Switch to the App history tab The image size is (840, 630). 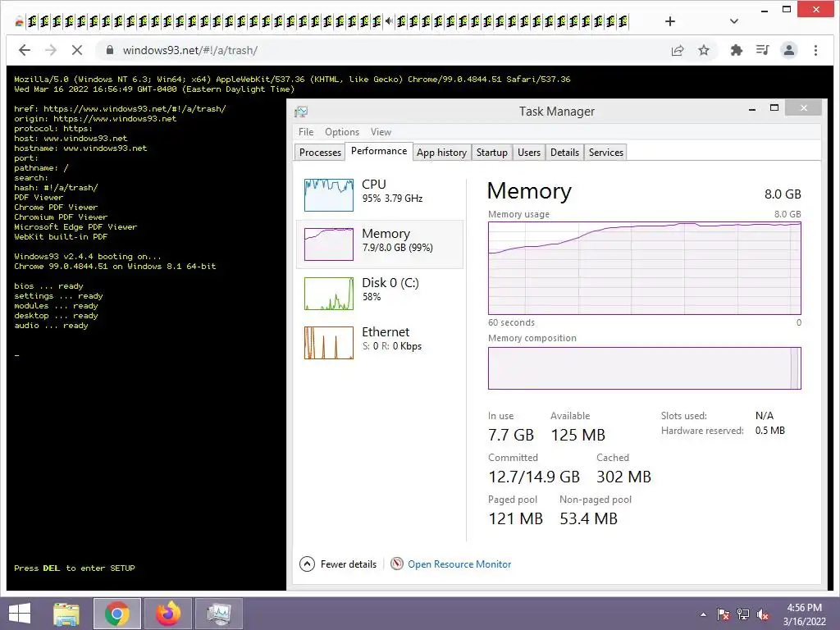coord(441,152)
